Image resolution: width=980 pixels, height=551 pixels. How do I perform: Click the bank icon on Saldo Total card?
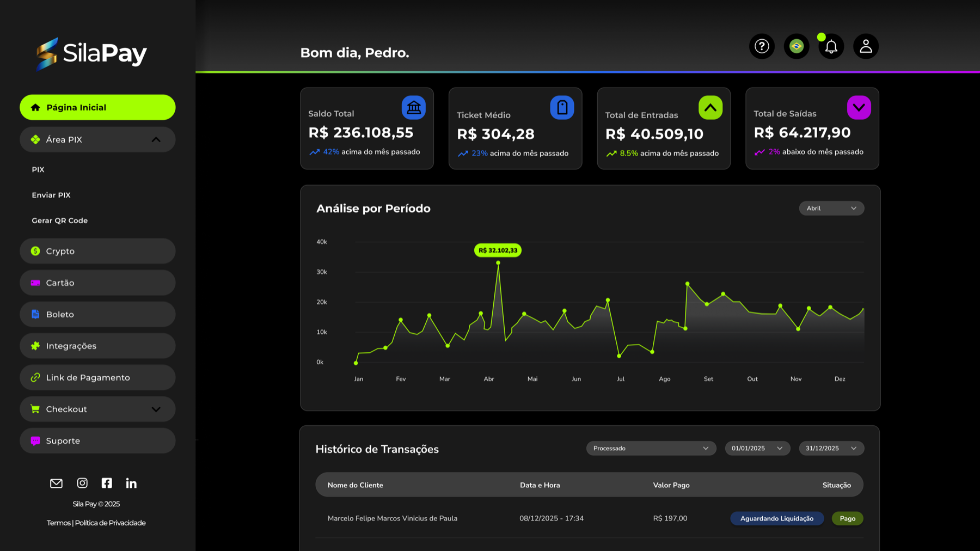pyautogui.click(x=414, y=107)
